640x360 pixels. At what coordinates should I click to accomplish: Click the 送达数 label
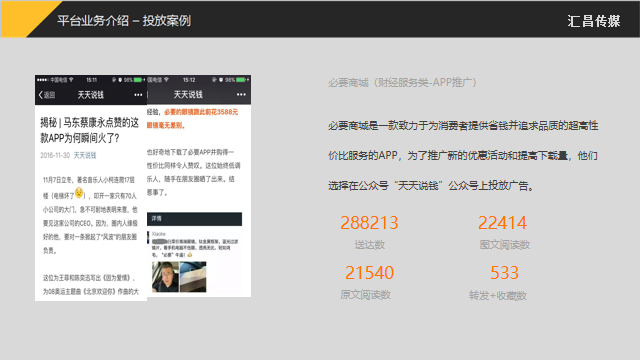coord(370,244)
